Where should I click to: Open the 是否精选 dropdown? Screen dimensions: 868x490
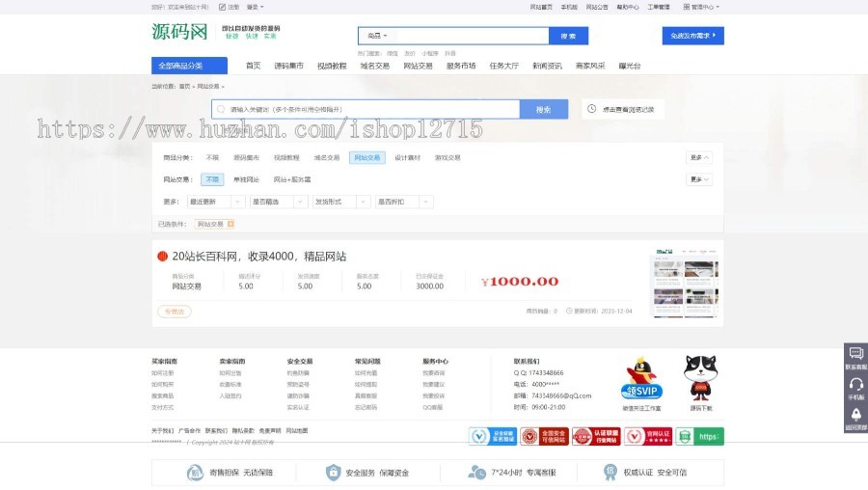tap(279, 202)
